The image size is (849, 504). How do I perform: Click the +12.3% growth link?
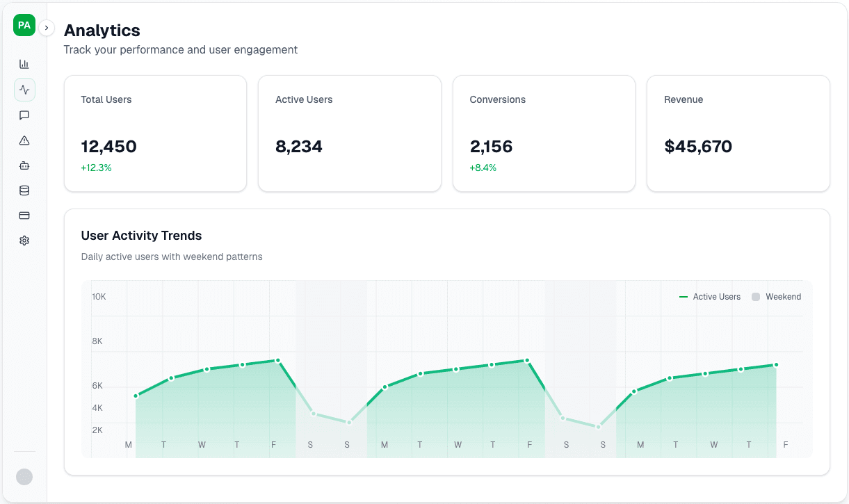[x=97, y=168]
